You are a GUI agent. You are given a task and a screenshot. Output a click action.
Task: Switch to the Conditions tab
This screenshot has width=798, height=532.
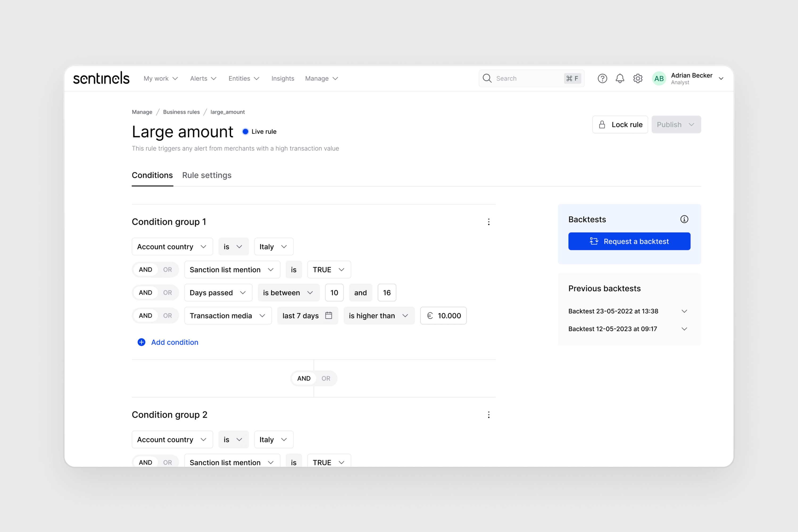152,175
